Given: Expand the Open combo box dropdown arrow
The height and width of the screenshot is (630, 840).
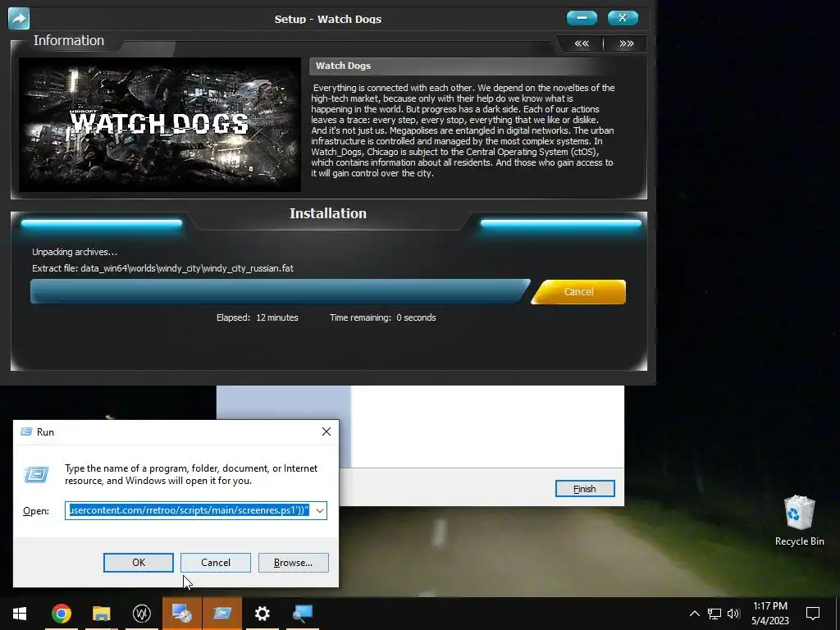Looking at the screenshot, I should (x=320, y=510).
